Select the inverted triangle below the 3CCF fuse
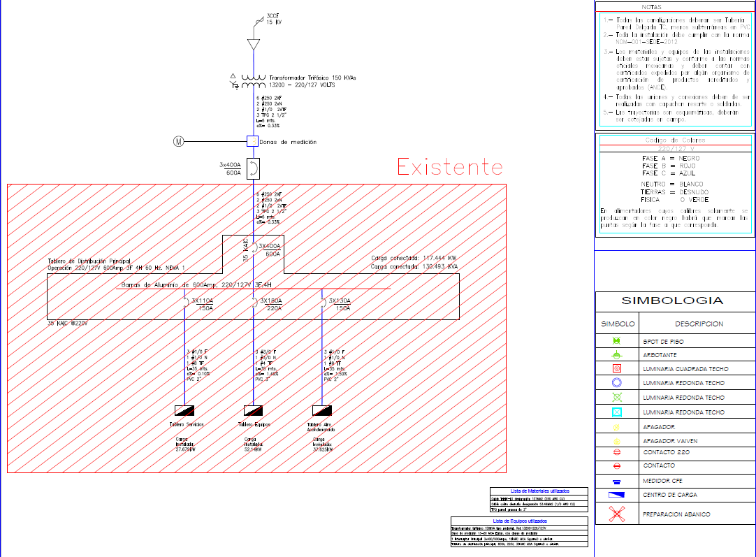 253,44
